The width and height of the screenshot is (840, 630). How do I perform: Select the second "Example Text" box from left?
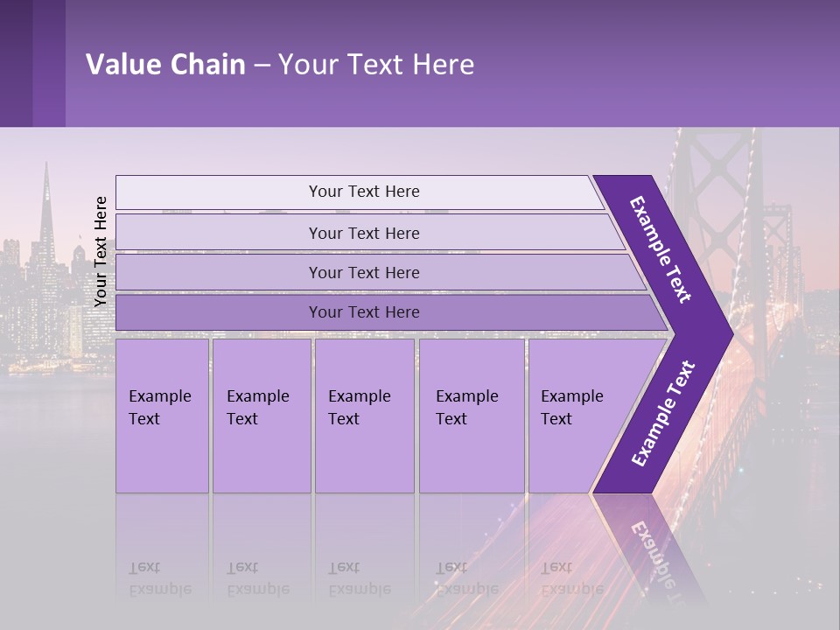click(x=261, y=416)
